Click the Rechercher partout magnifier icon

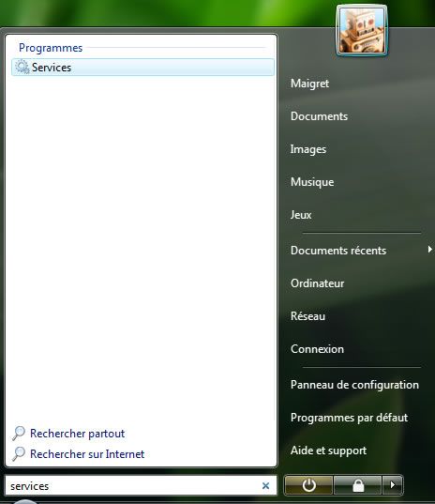[19, 434]
